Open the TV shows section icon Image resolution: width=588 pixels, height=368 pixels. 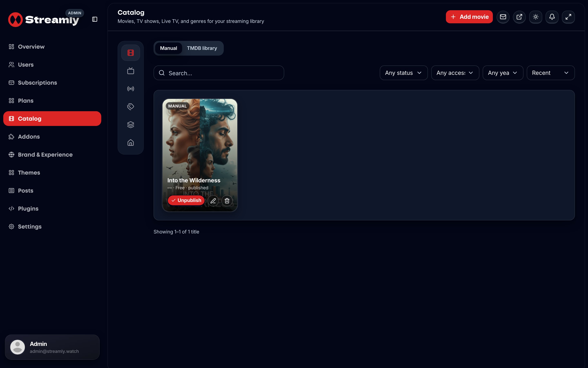point(131,71)
